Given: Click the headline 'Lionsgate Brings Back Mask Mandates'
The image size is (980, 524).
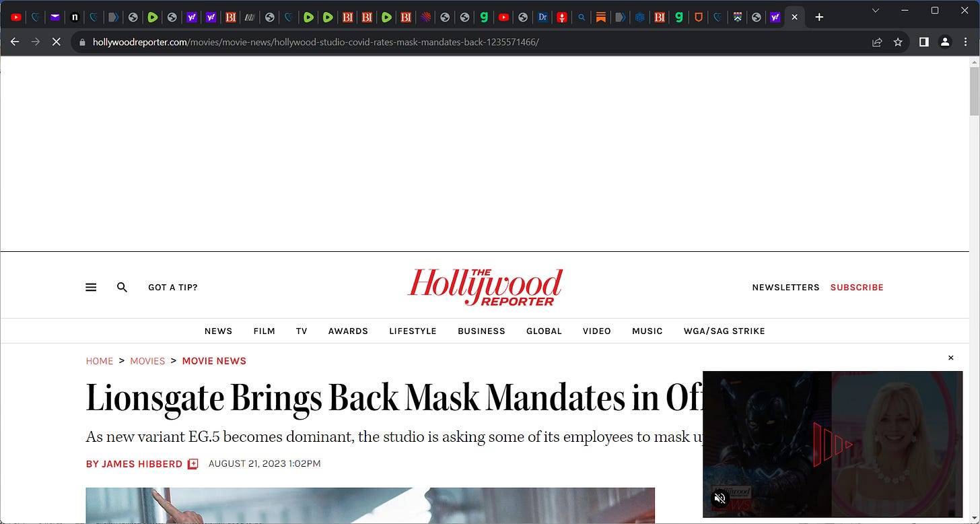Looking at the screenshot, I should 394,397.
